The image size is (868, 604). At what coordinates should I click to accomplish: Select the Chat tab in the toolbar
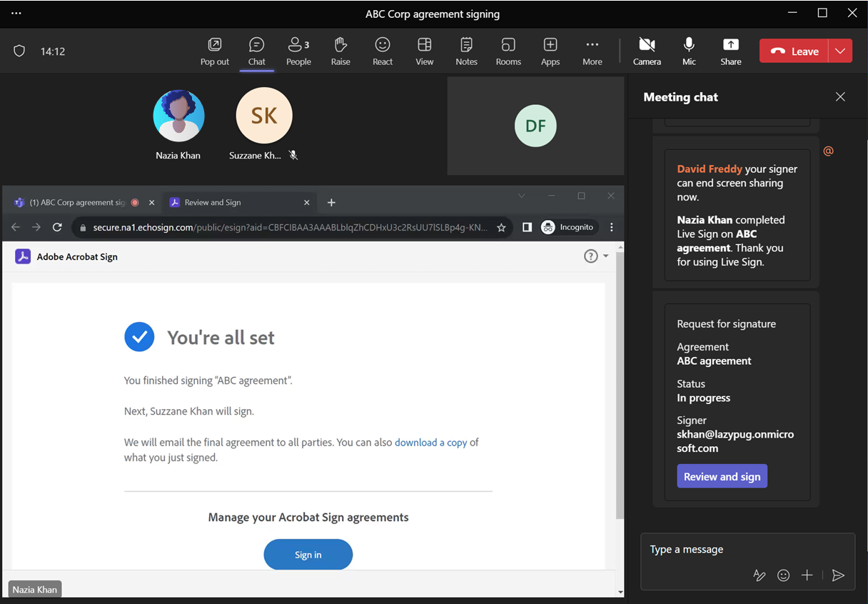pos(256,50)
